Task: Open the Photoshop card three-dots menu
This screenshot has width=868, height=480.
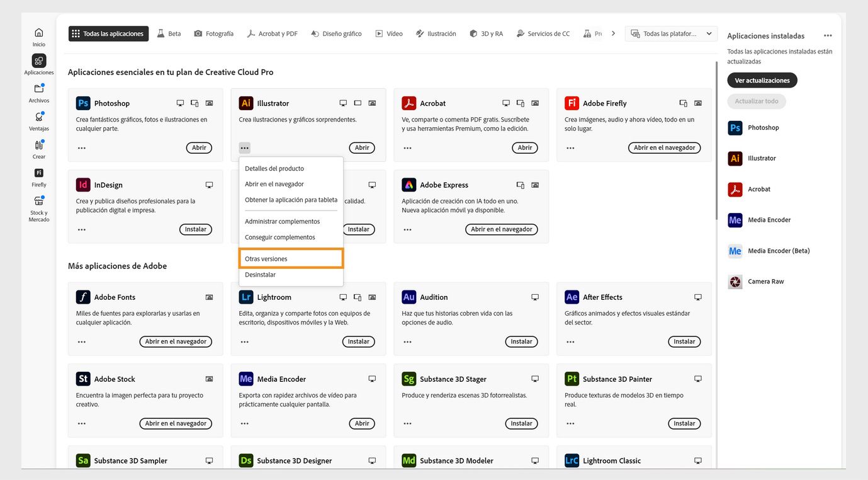Action: click(x=82, y=148)
